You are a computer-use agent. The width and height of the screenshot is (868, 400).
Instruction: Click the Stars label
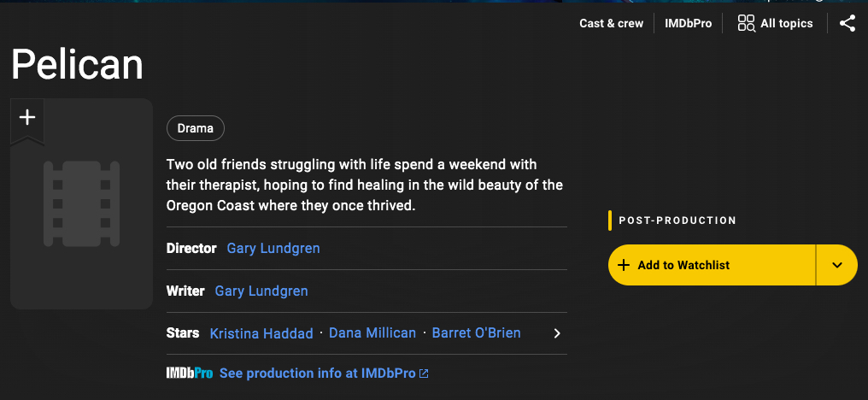pyautogui.click(x=183, y=333)
